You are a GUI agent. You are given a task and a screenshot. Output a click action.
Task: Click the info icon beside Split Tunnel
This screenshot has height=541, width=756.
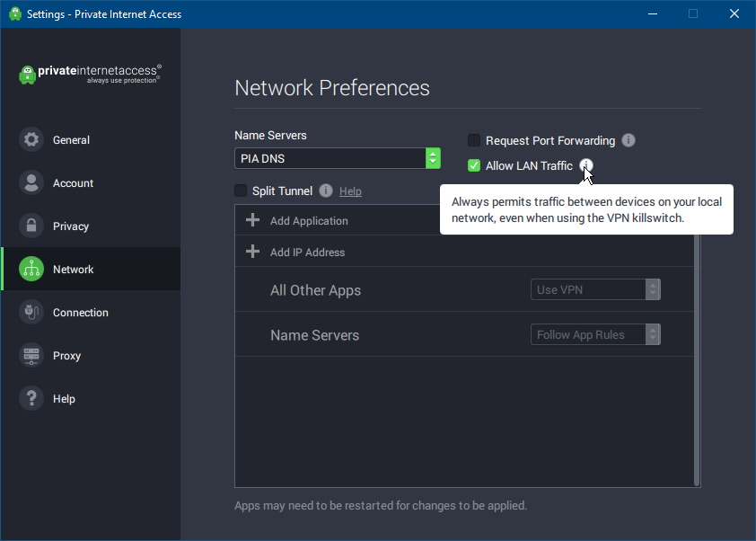(x=326, y=191)
